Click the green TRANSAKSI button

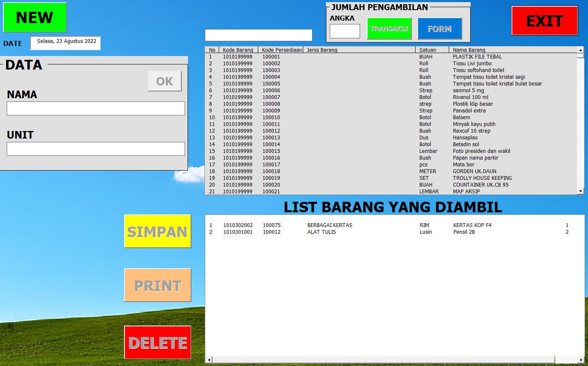click(389, 29)
